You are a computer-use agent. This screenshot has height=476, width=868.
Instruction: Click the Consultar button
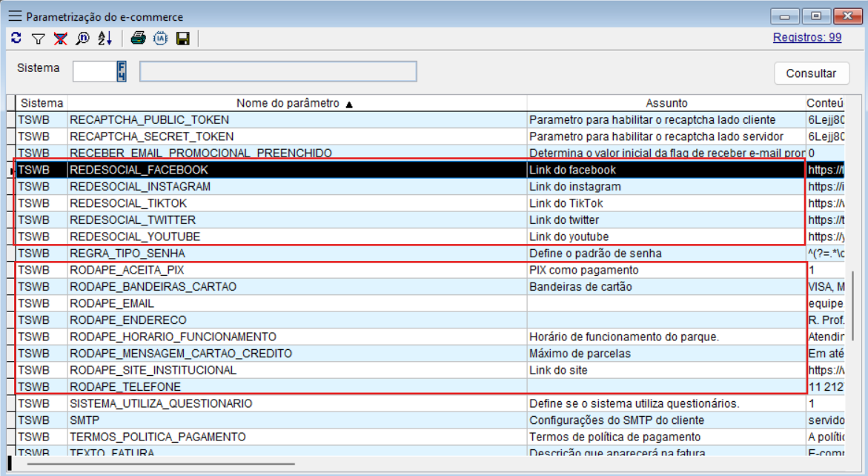(811, 73)
